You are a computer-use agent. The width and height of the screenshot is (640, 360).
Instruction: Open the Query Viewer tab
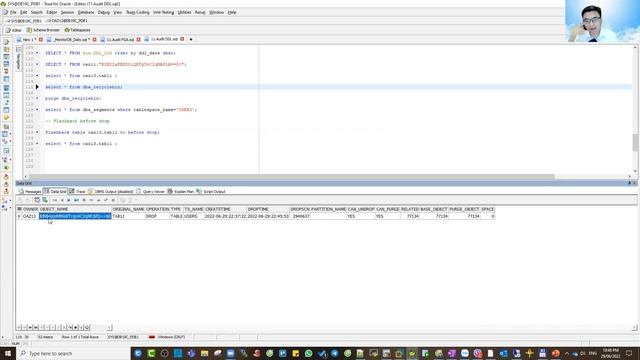[150, 191]
